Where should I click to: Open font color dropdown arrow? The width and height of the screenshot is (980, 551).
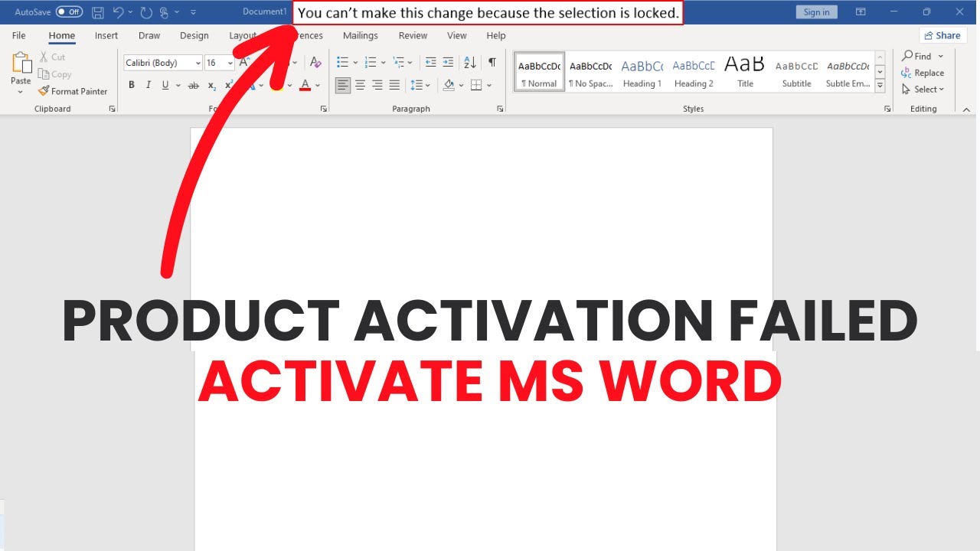(x=318, y=85)
